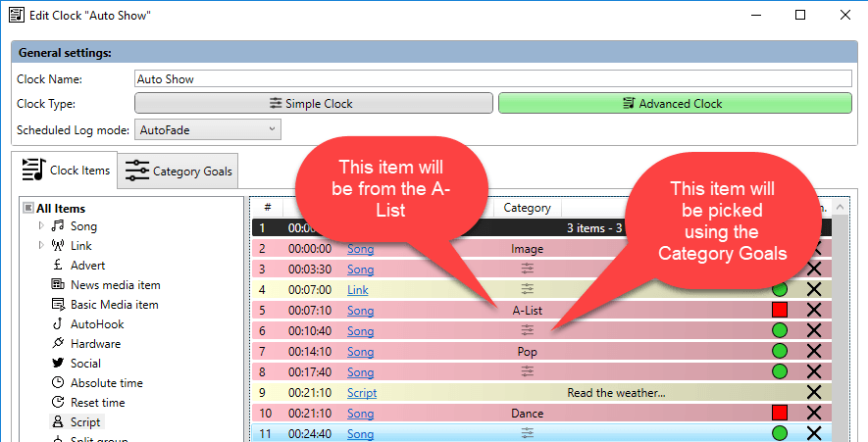
Task: Open the Link hyperlink in row 4
Action: (x=358, y=290)
